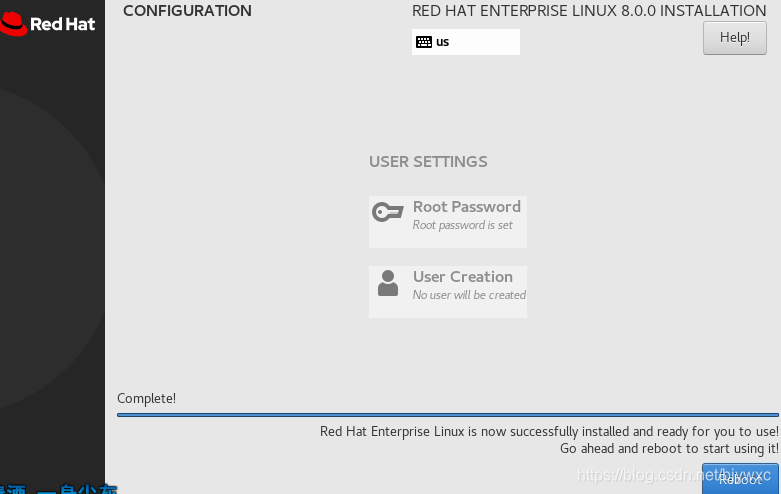Screen dimensions: 781x494
Task: Click the 'No user will be created' status
Action: pyautogui.click(x=469, y=295)
